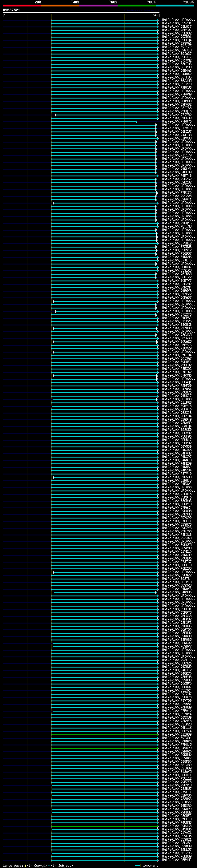Click the purple ~60% identity legend segment
The image size is (197, 868).
point(98,6)
